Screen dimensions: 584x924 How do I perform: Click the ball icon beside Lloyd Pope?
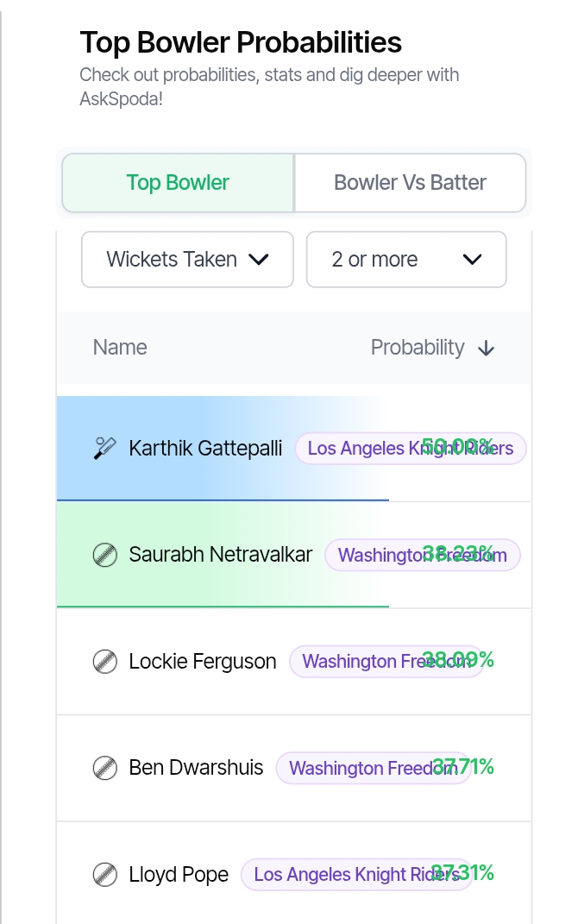(105, 875)
